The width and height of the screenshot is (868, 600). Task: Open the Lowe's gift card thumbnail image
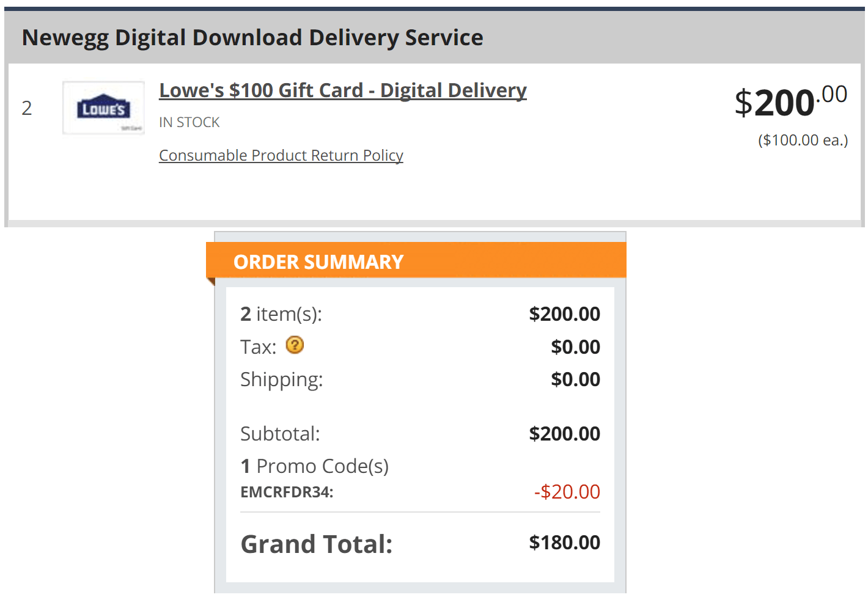[x=103, y=108]
